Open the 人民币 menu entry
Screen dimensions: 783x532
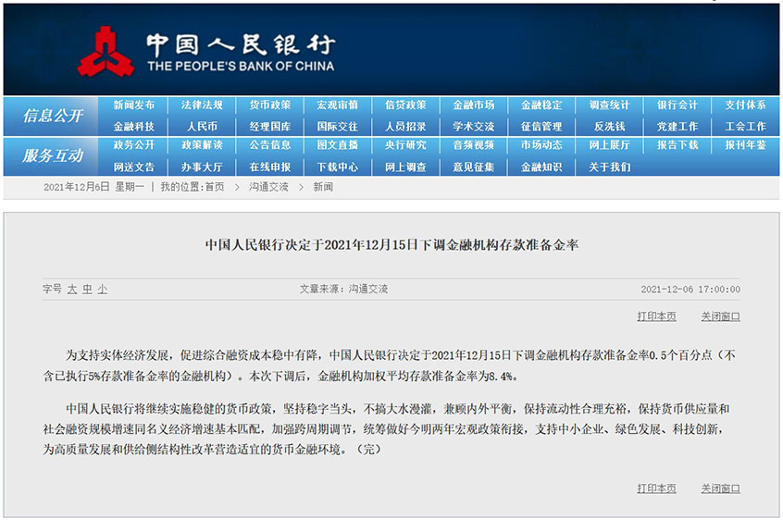tap(202, 127)
